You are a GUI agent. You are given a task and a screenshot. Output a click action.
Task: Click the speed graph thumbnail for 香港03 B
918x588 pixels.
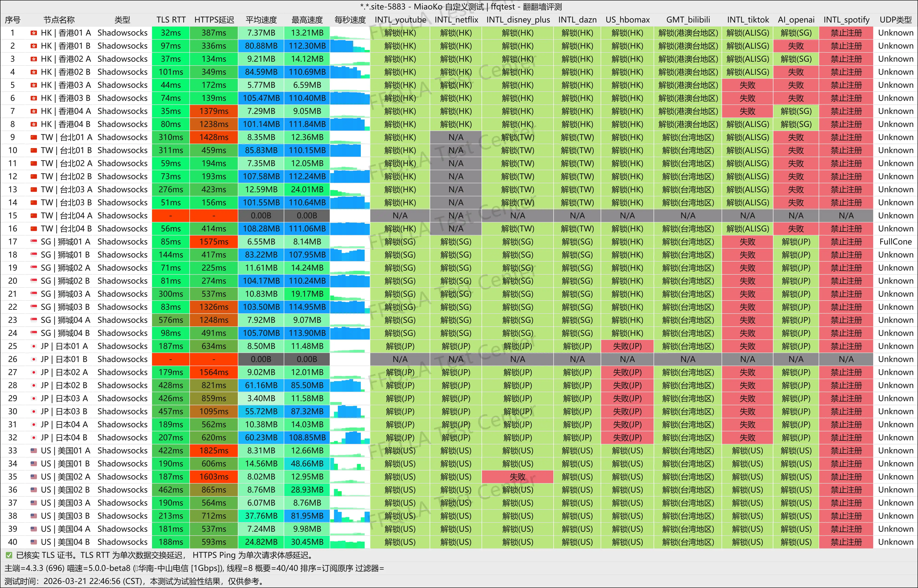coord(350,98)
